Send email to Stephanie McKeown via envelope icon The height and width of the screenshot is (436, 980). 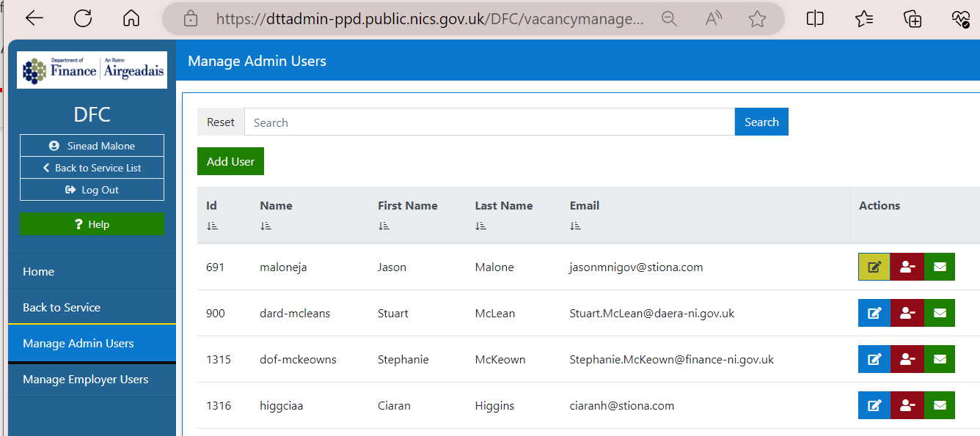(940, 359)
